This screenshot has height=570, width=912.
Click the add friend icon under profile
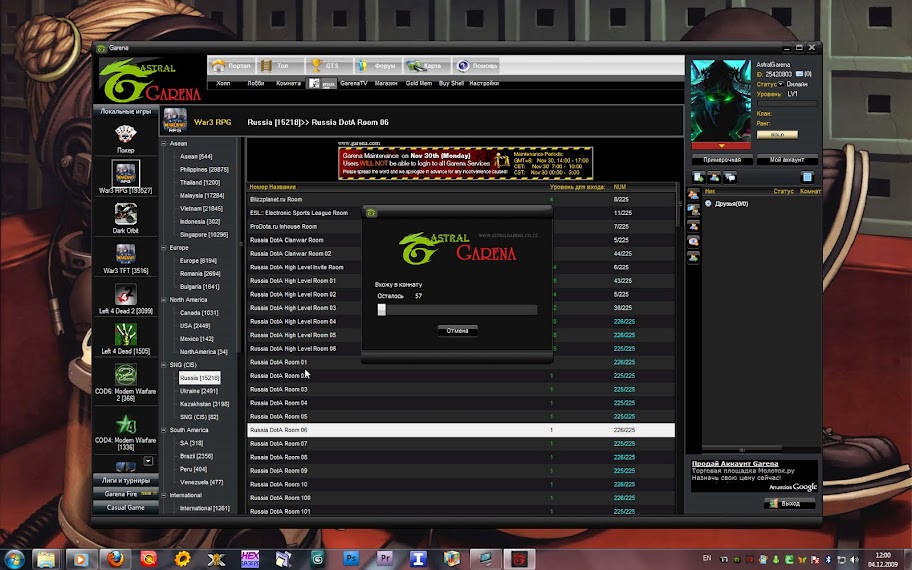[x=714, y=177]
